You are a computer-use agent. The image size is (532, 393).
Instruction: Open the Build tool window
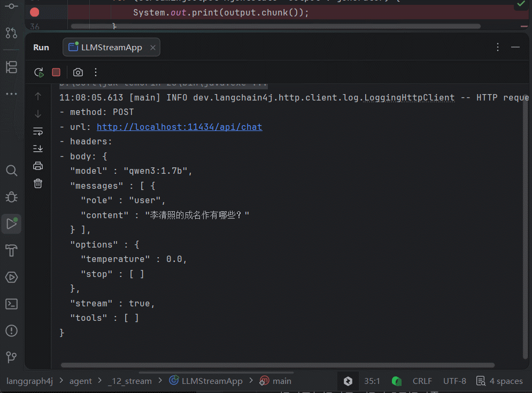click(11, 250)
